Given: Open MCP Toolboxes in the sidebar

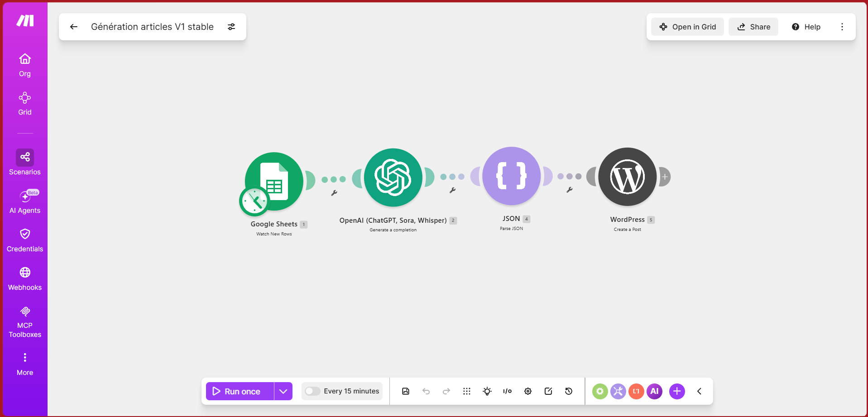Looking at the screenshot, I should 25,322.
